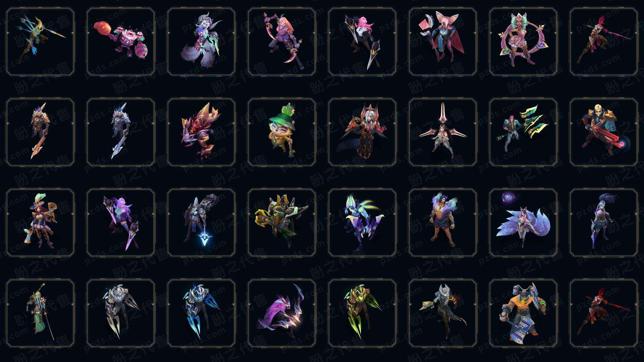Screen dimensions: 644x362
Task: Open the green and gold mech armor skin
Action: pos(282,223)
